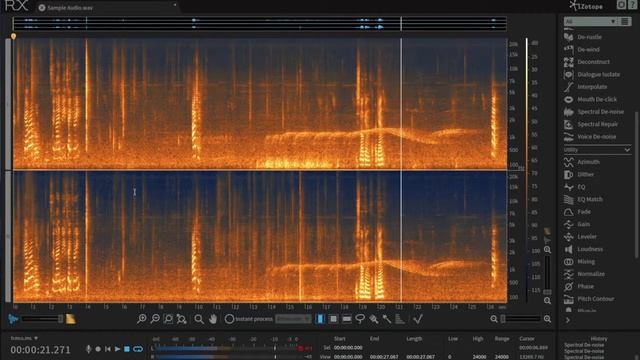Screen dimensions: 640x360
Task: Click the record circle button
Action: point(98,349)
